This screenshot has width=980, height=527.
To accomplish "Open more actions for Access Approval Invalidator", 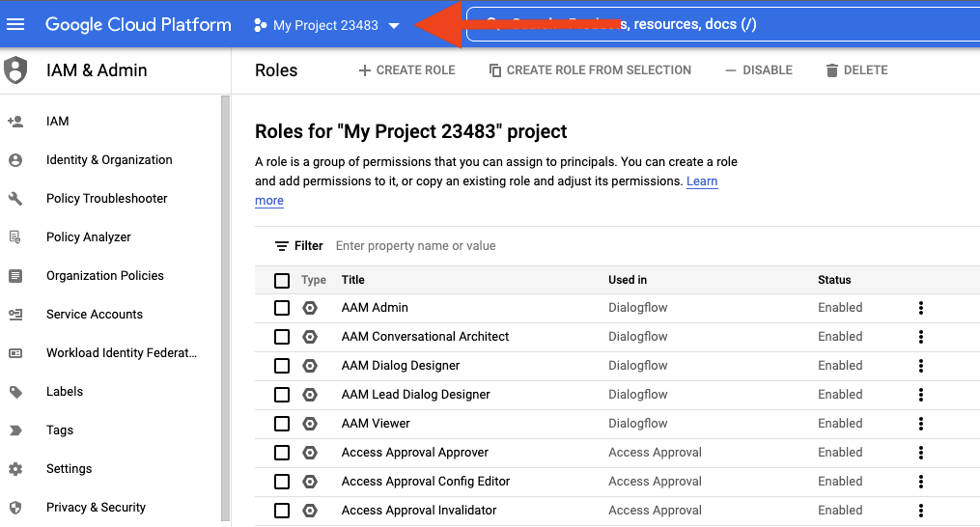I will point(921,511).
